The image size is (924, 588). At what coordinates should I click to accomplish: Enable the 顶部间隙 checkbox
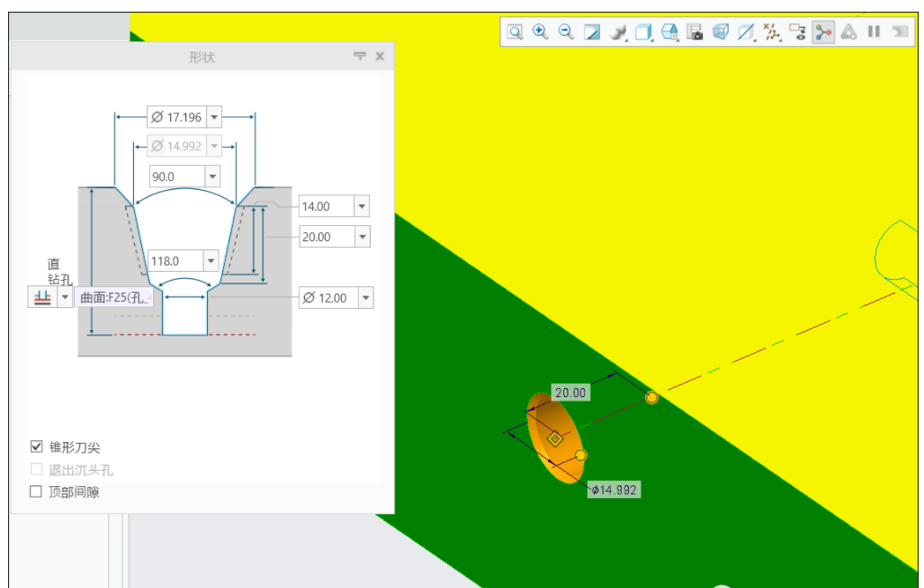click(37, 492)
